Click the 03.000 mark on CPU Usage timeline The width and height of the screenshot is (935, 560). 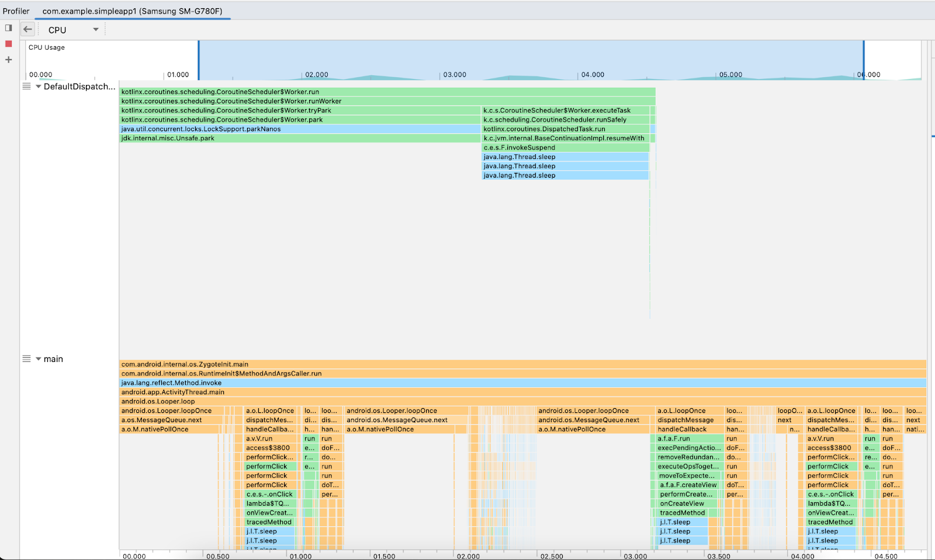pos(454,75)
